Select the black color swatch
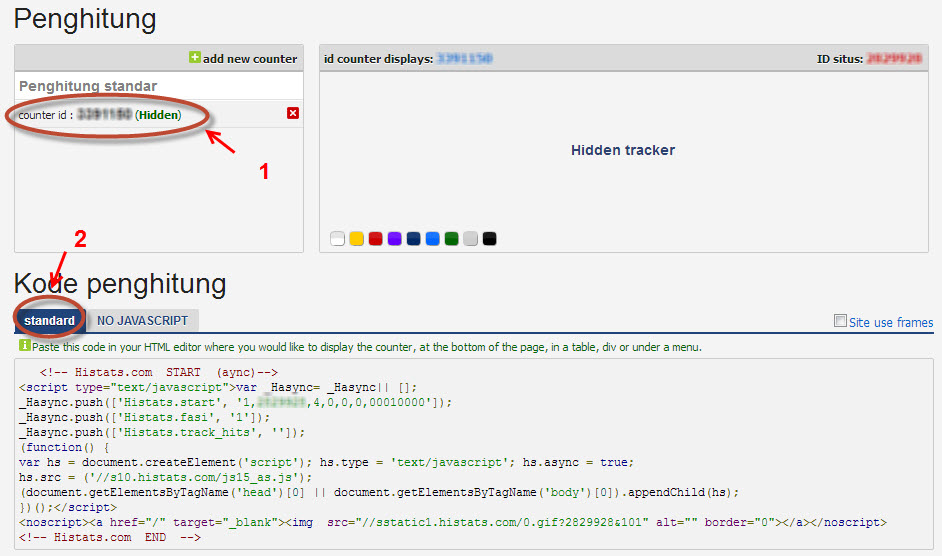The height and width of the screenshot is (556, 942). (489, 239)
